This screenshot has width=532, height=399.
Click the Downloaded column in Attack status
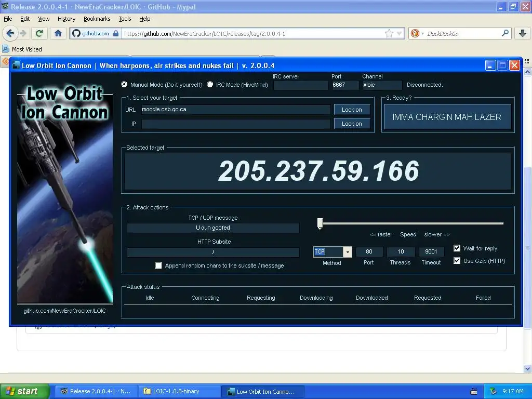[371, 298]
